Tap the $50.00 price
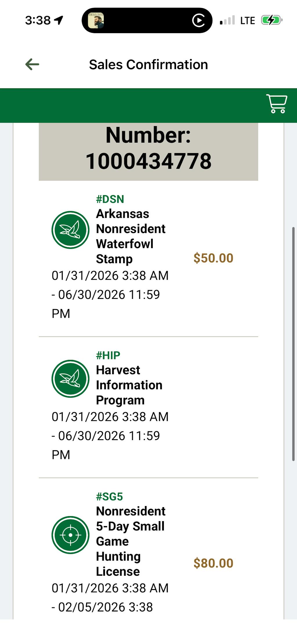 coord(213,258)
